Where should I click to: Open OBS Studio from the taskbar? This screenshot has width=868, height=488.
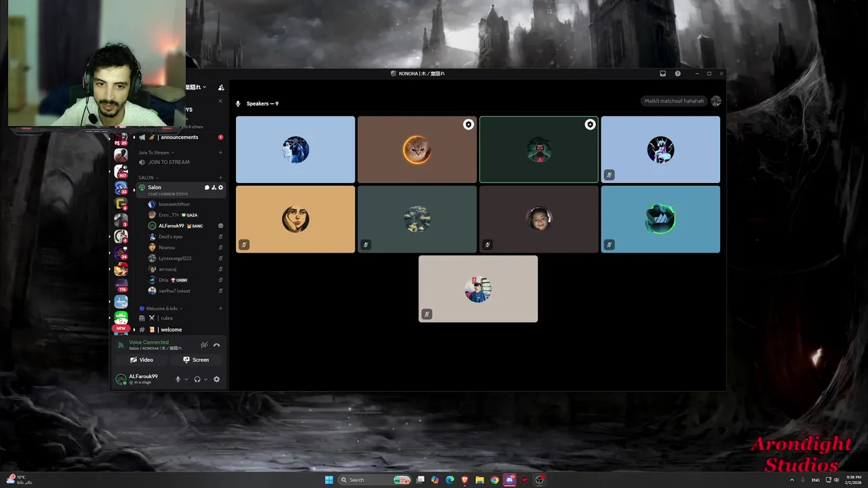pyautogui.click(x=539, y=480)
